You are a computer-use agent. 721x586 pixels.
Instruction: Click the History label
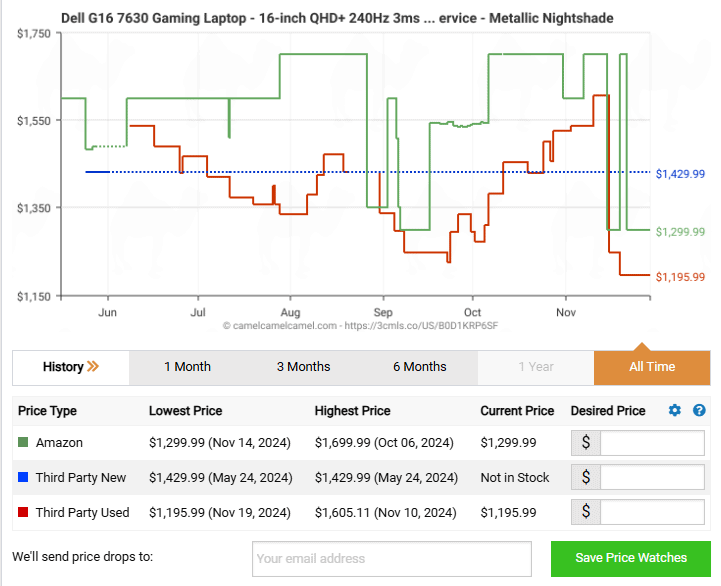[x=63, y=367]
